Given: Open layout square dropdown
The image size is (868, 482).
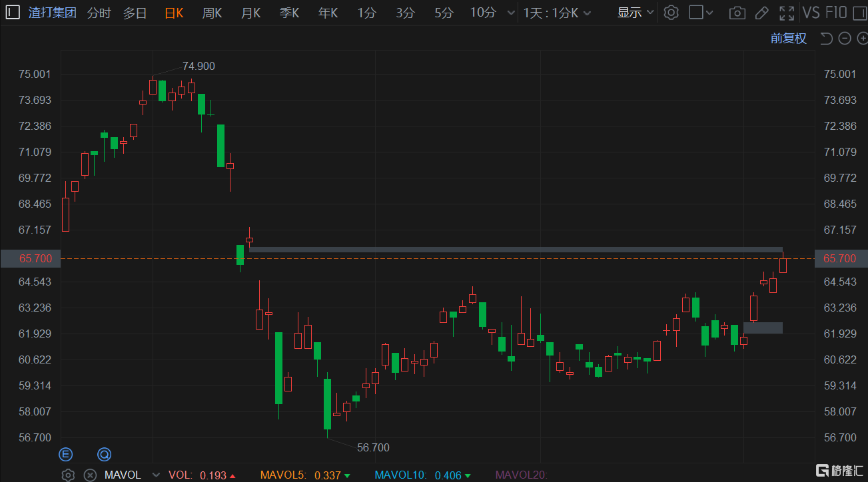Looking at the screenshot, I should (701, 13).
